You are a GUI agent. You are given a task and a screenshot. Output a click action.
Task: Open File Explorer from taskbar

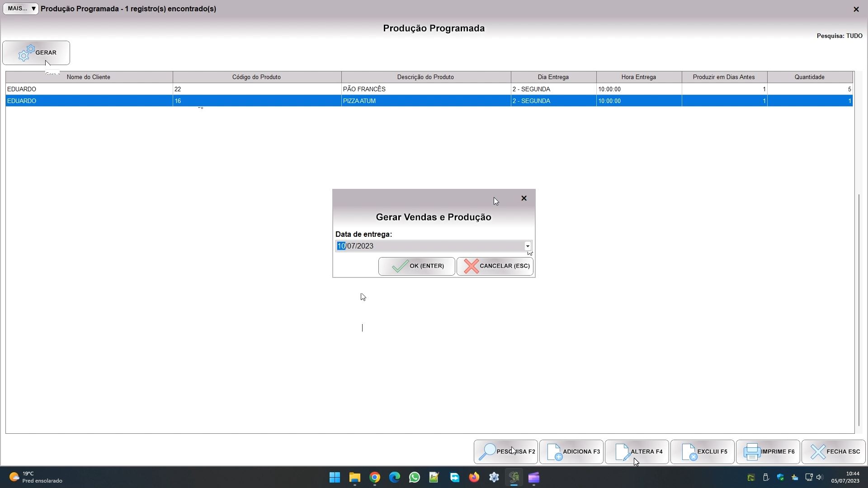pyautogui.click(x=354, y=478)
